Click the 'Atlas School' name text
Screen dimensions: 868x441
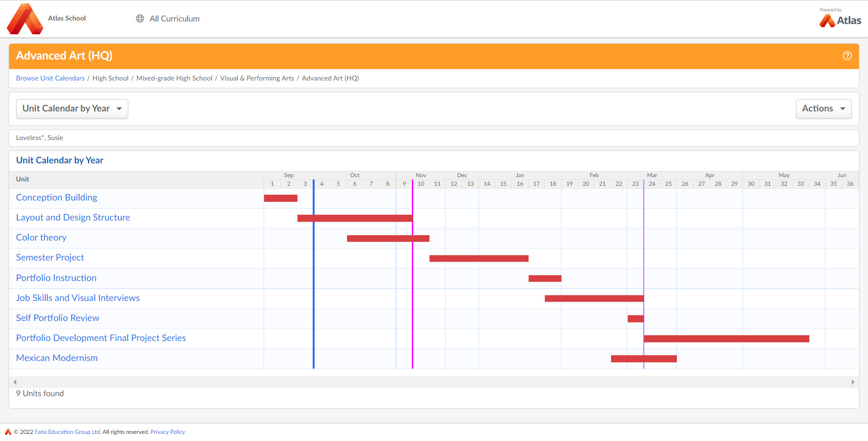coord(67,18)
